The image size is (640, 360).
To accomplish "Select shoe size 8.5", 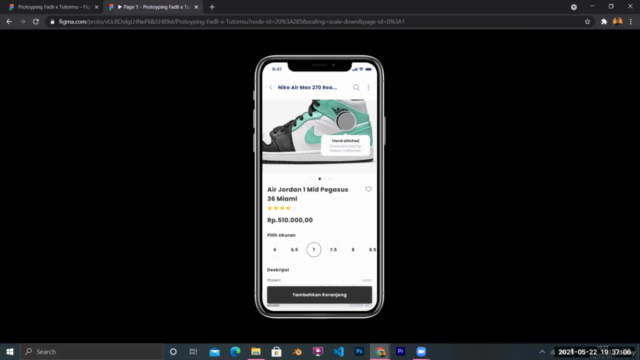I will 372,249.
